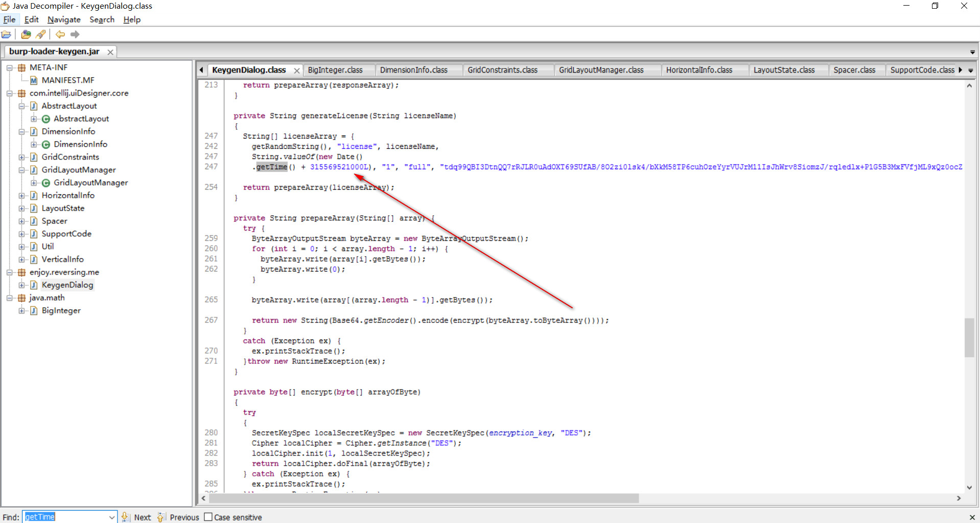
Task: Click the green GridLayoutManager class icon
Action: point(46,183)
